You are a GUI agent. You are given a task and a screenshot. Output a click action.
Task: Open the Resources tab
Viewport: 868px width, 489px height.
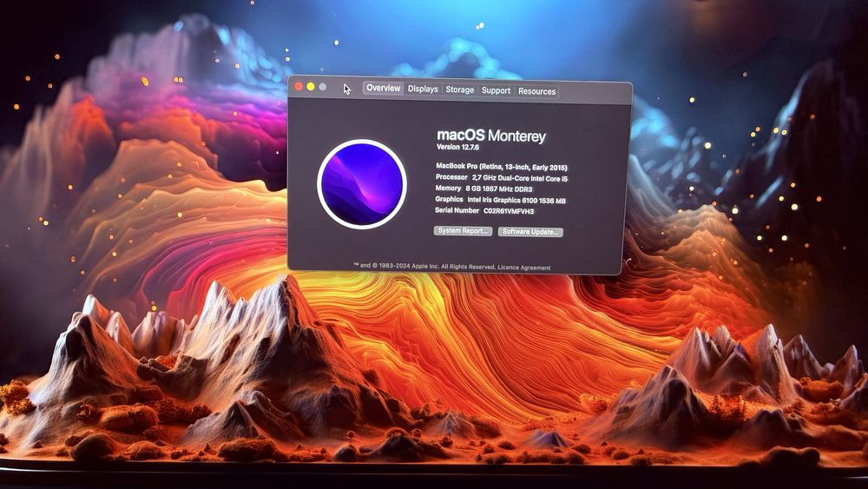[537, 91]
